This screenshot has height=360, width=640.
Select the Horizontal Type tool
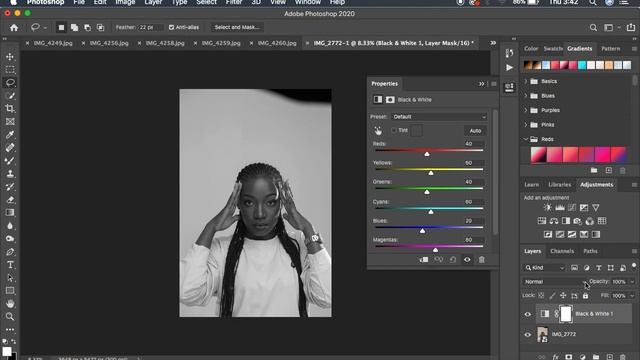(10, 265)
